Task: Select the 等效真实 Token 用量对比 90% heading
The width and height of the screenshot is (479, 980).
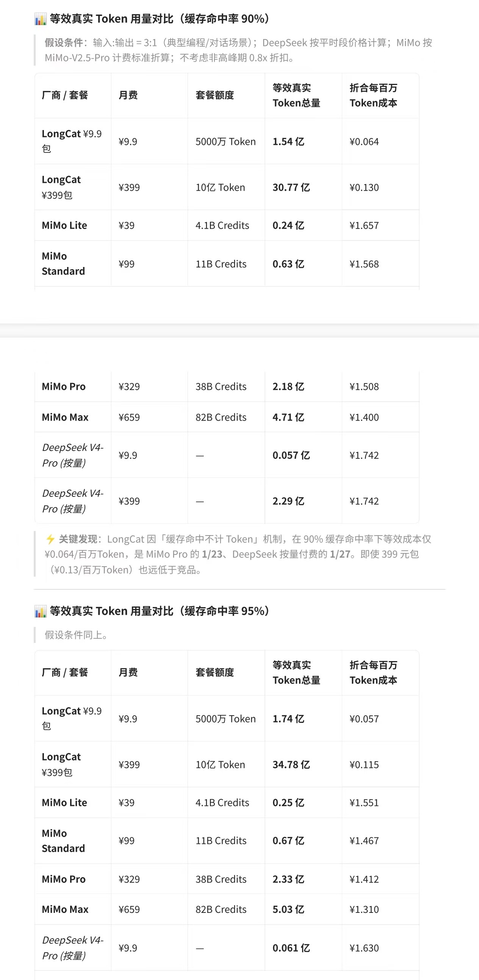Action: [x=160, y=19]
